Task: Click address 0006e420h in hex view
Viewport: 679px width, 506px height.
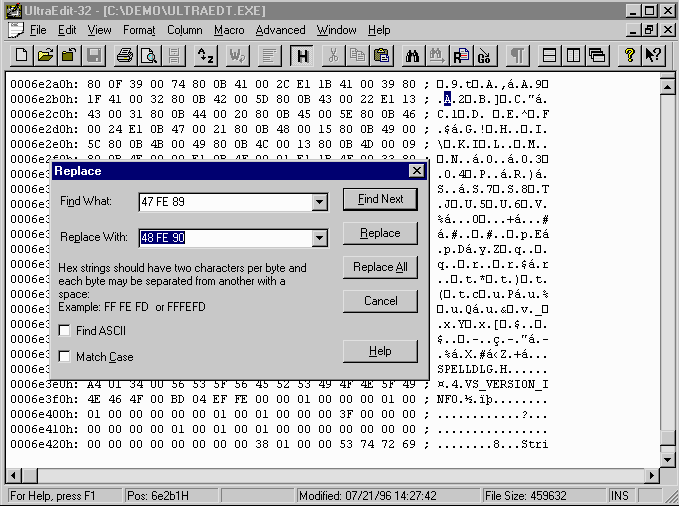Action: coord(44,444)
